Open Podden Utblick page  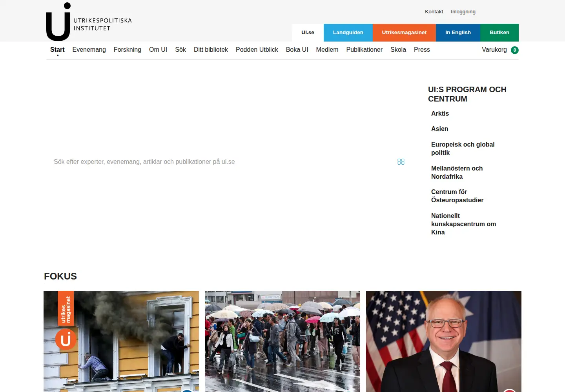point(257,50)
